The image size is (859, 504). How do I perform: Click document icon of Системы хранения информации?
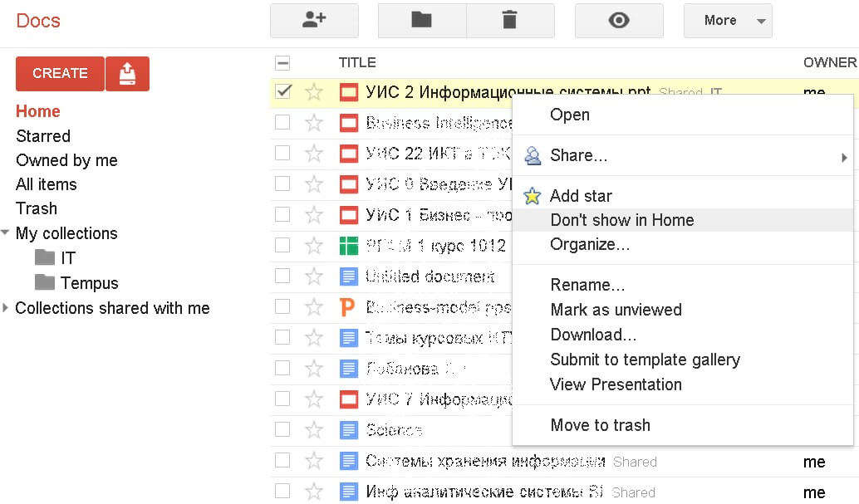[348, 461]
